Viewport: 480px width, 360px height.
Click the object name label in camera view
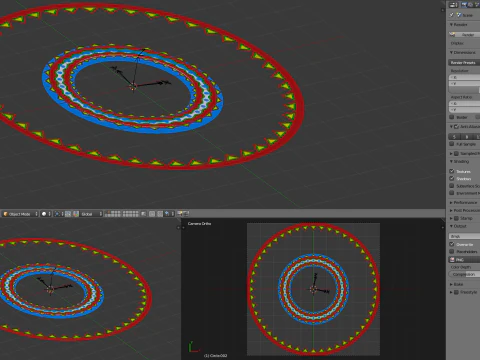(x=215, y=356)
